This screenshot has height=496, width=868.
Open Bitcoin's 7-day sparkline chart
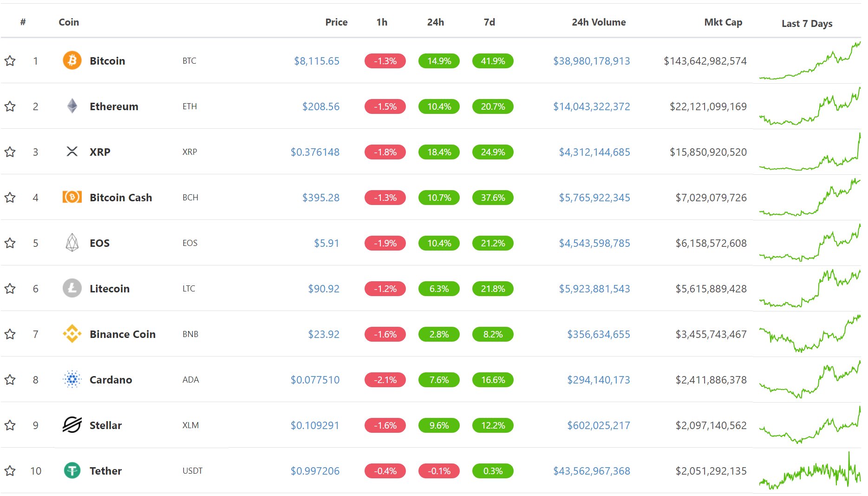809,60
